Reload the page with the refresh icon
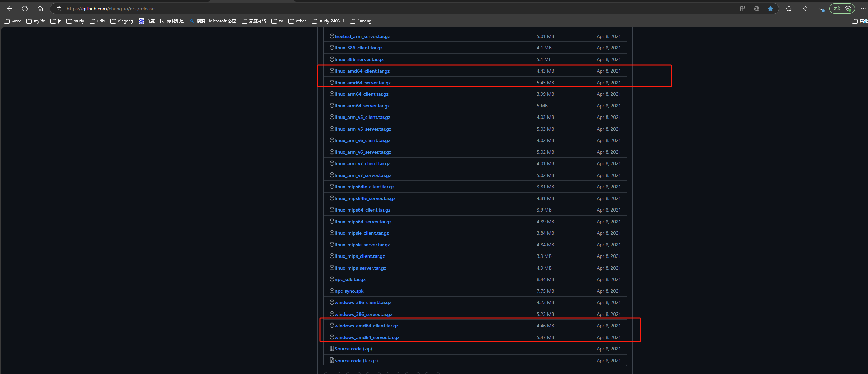The height and width of the screenshot is (374, 868). (25, 9)
